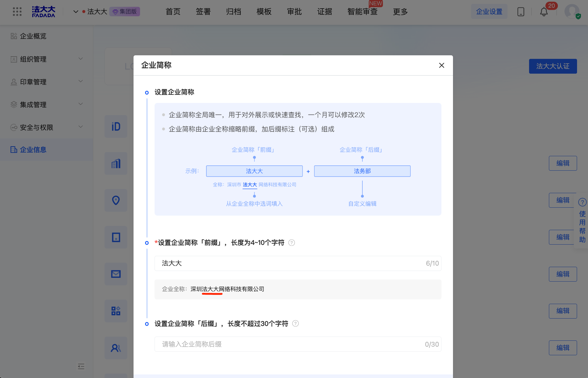Close the 企业简称 dialog
The width and height of the screenshot is (588, 378).
tap(441, 65)
